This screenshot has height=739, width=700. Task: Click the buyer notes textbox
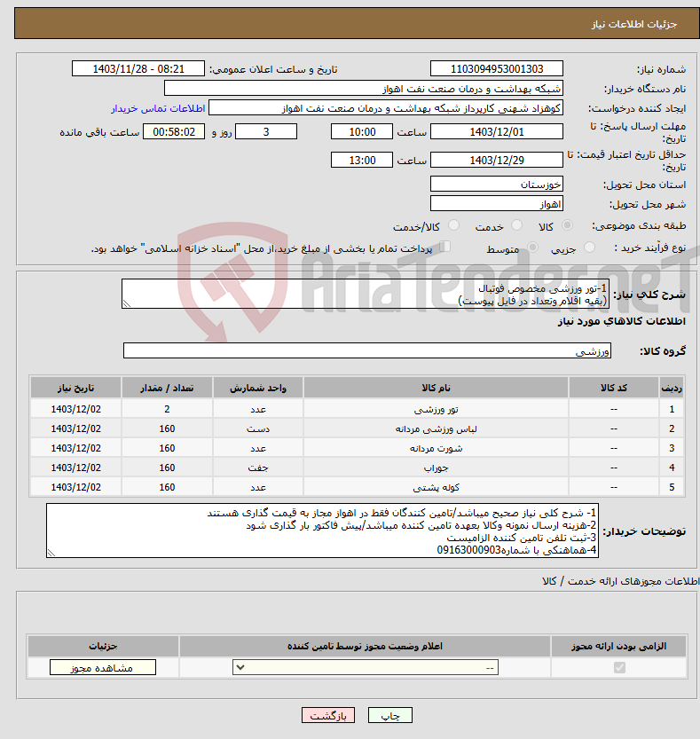tap(322, 531)
